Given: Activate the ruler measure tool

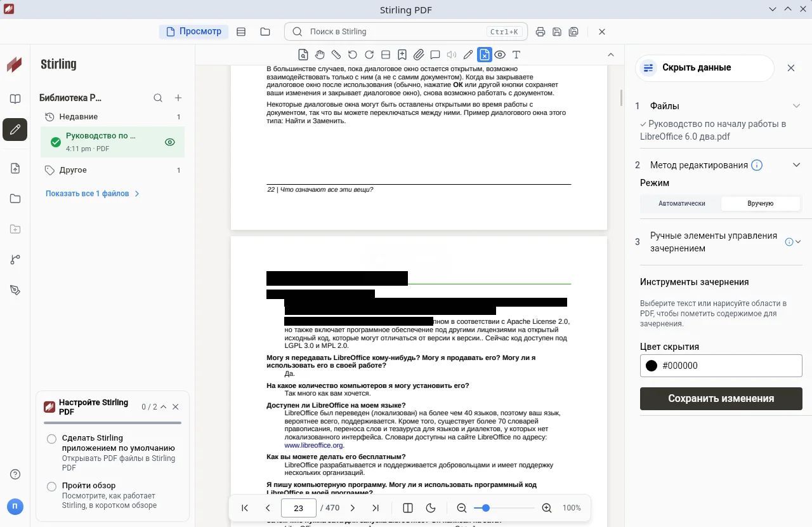Looking at the screenshot, I should click(x=336, y=55).
